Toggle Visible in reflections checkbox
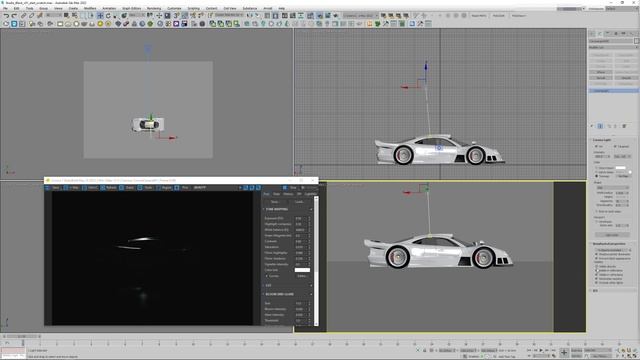640x360 pixels. 596,271
